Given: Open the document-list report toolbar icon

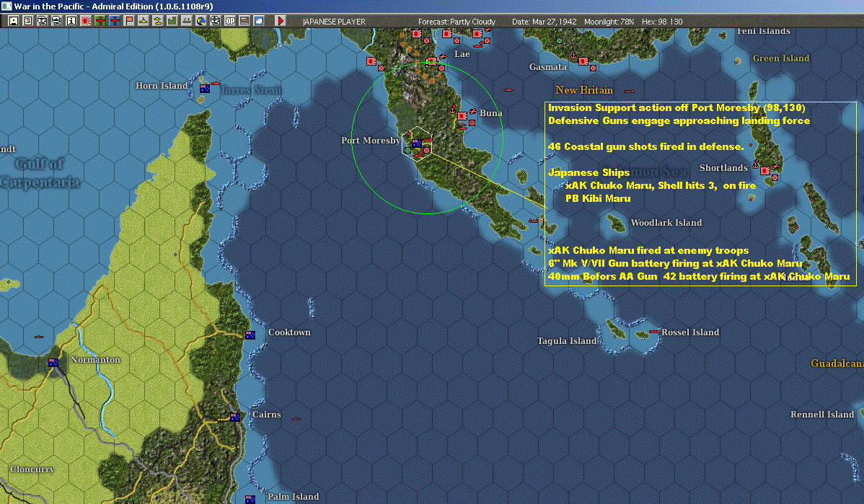Looking at the screenshot, I should (x=28, y=21).
